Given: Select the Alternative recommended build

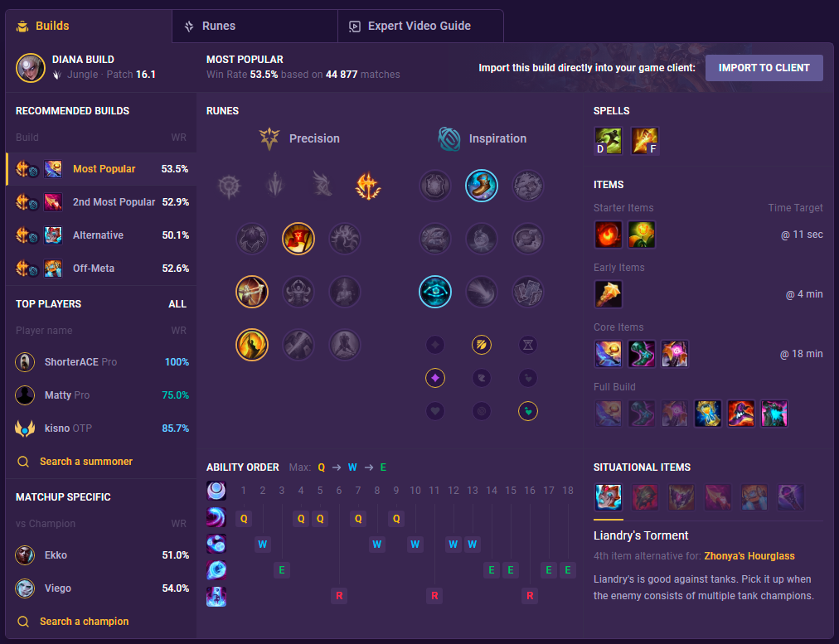Looking at the screenshot, I should tap(101, 235).
